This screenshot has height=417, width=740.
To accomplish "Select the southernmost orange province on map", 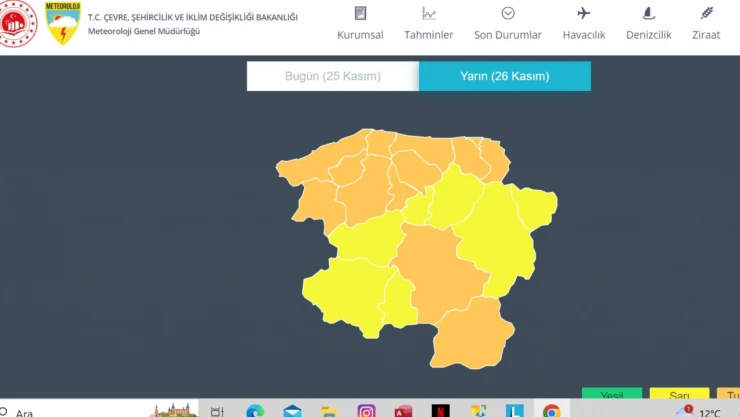I will coord(472,335).
